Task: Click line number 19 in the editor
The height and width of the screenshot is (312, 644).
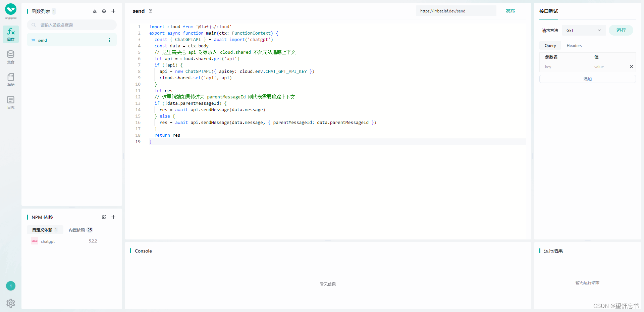Action: pos(138,142)
